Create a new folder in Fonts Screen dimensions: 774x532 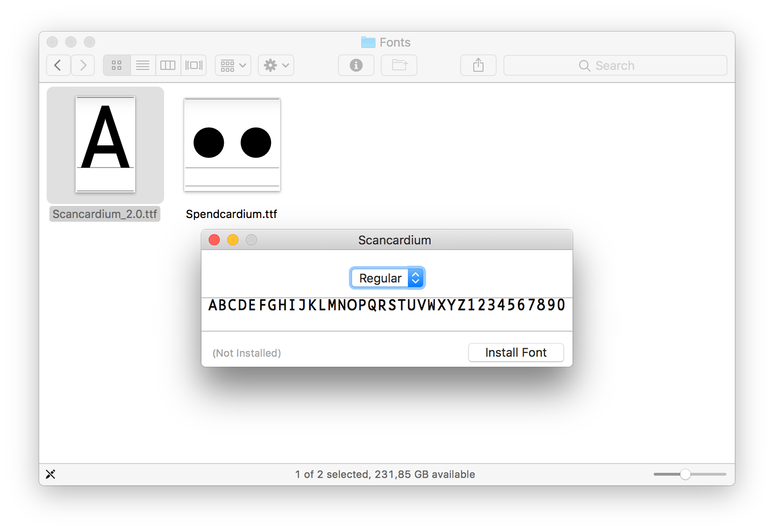click(x=399, y=65)
